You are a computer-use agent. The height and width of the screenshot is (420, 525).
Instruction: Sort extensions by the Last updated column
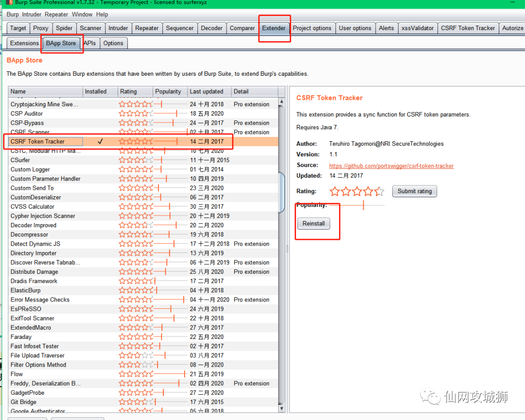pyautogui.click(x=207, y=91)
